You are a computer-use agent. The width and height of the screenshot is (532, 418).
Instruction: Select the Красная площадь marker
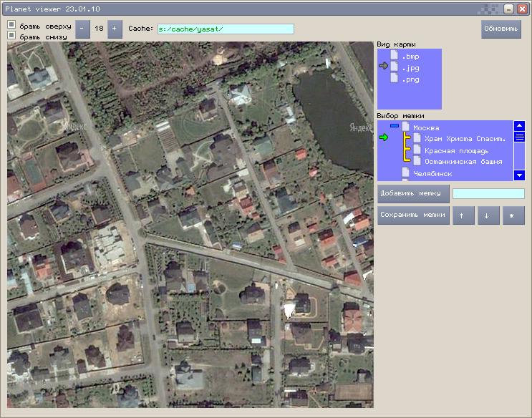pos(456,150)
